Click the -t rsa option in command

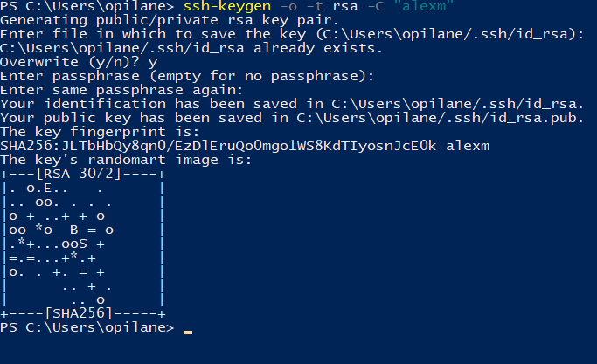333,6
